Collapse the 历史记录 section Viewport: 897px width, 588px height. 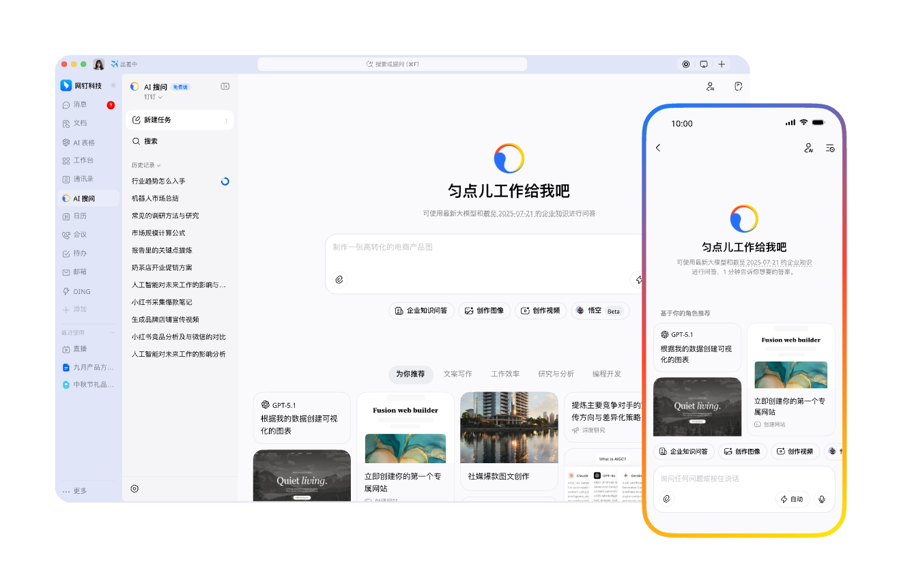(146, 165)
